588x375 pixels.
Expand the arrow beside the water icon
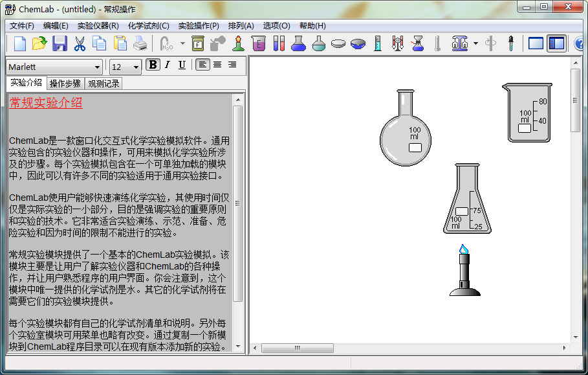click(x=182, y=43)
